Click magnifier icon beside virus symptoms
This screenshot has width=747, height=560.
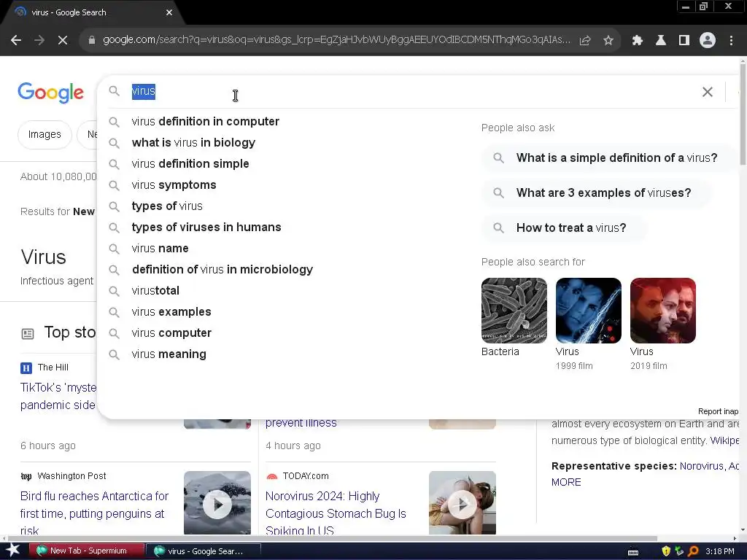click(x=114, y=185)
